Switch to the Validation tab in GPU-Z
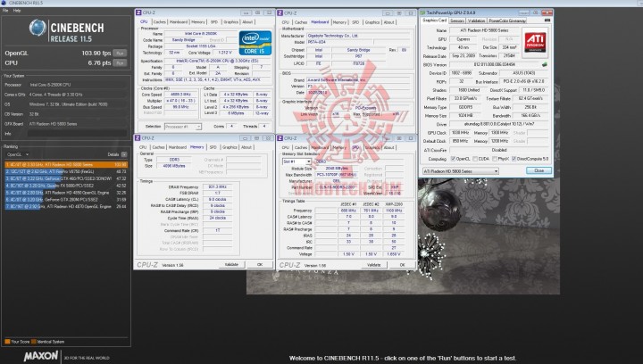 pos(476,21)
